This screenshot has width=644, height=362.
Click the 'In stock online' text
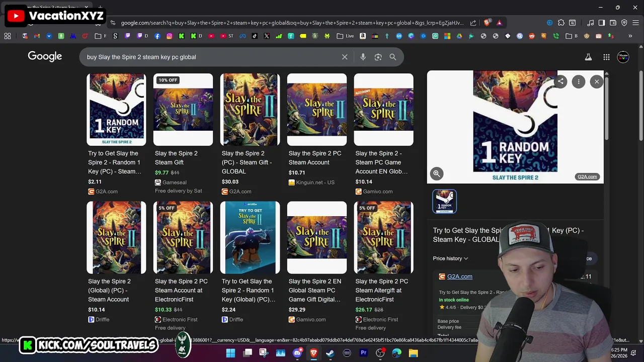(454, 300)
